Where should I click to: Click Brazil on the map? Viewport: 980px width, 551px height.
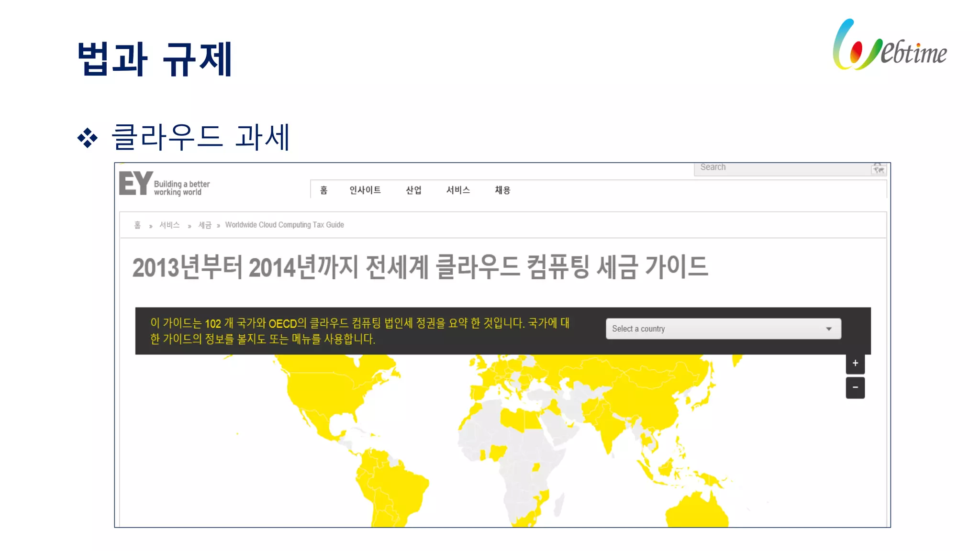click(402, 488)
